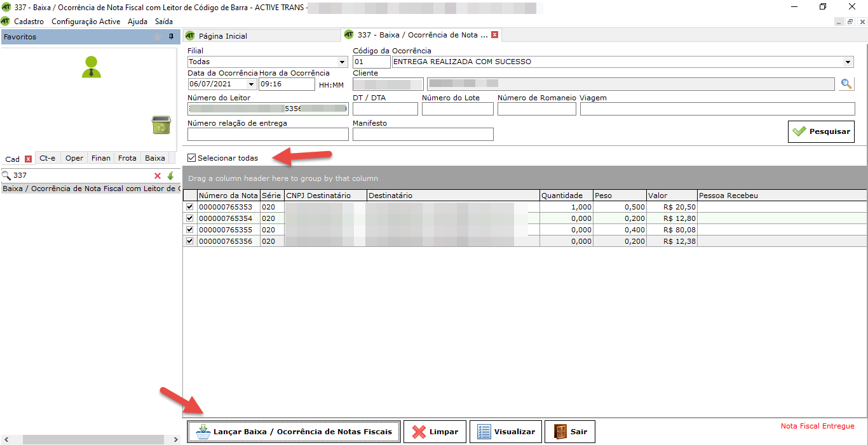Open the Filial dropdown

(x=342, y=62)
